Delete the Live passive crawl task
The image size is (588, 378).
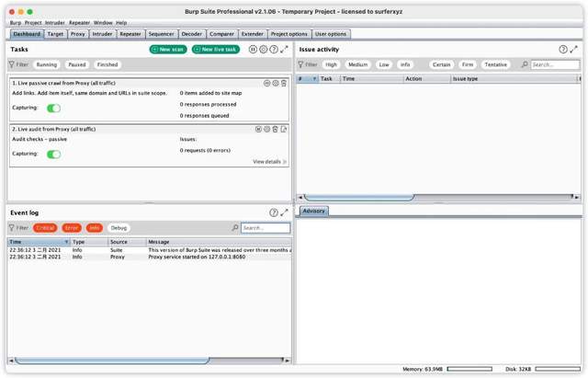pyautogui.click(x=284, y=83)
